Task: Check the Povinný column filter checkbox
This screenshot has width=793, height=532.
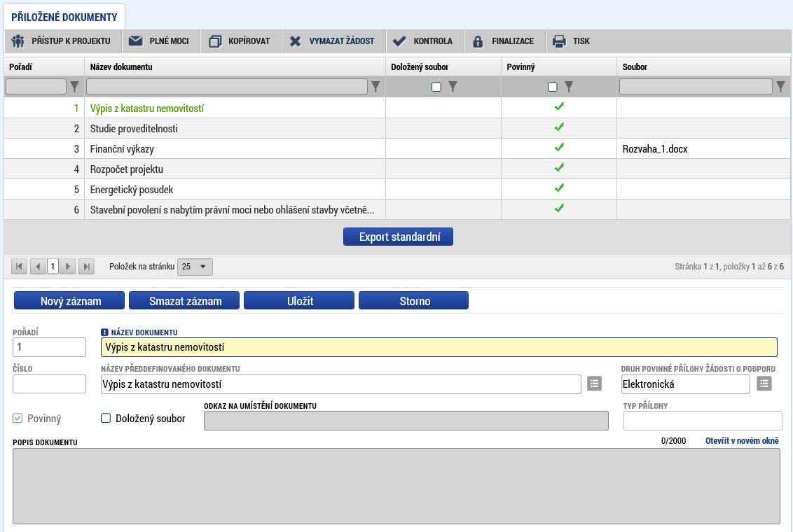Action: [552, 87]
